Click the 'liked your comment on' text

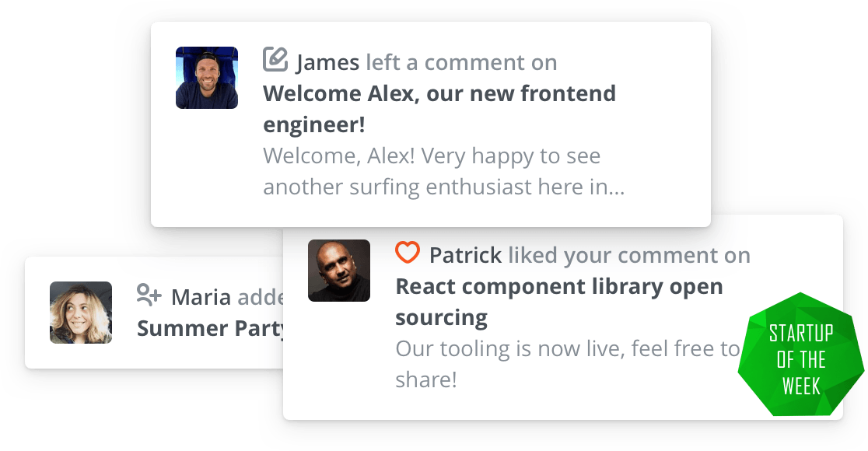tap(629, 255)
